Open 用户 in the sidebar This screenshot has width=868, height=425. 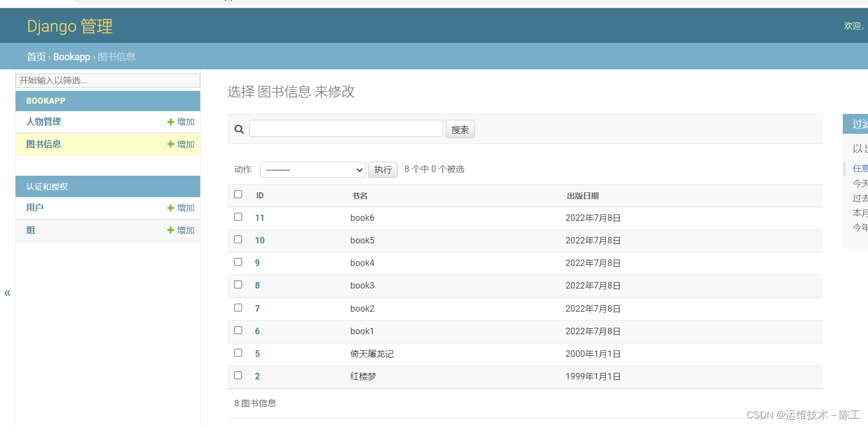coord(35,208)
